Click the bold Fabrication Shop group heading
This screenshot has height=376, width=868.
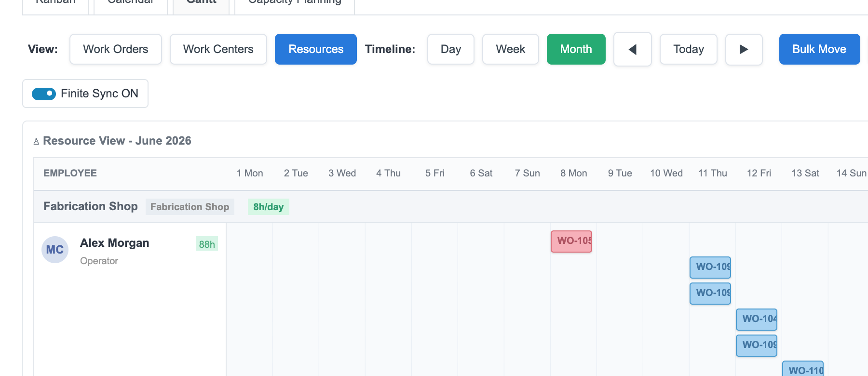point(91,206)
